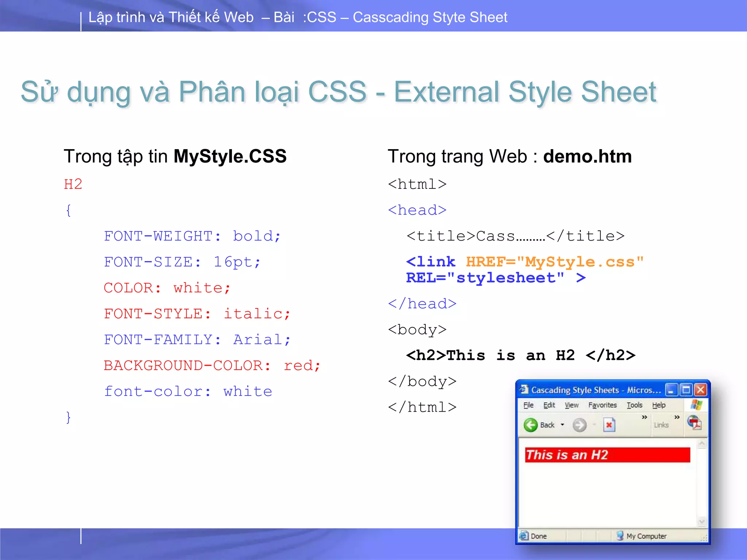The height and width of the screenshot is (560, 747).
Task: Click the 'MyStyle.CSS' bold file name
Action: (x=230, y=156)
